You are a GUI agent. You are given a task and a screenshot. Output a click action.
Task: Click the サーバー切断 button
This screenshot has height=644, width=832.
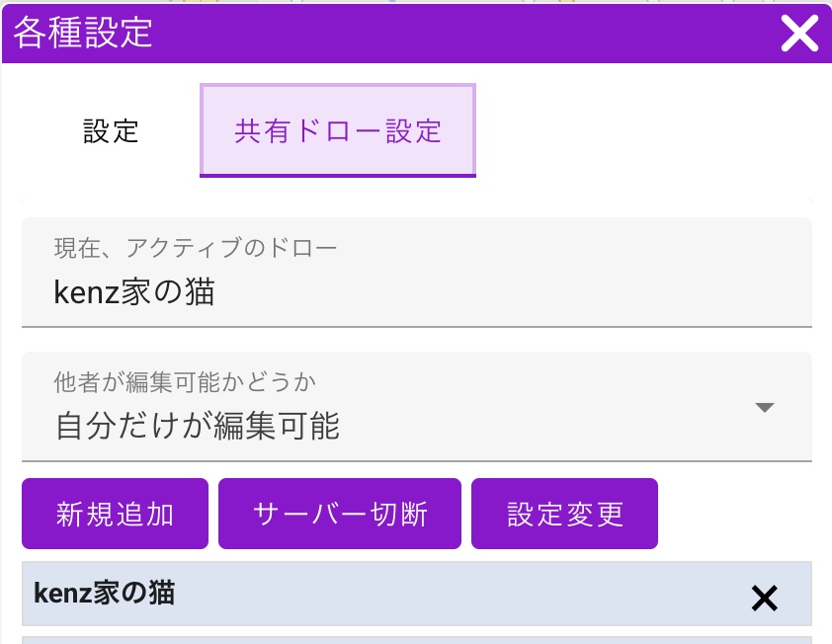pos(340,514)
